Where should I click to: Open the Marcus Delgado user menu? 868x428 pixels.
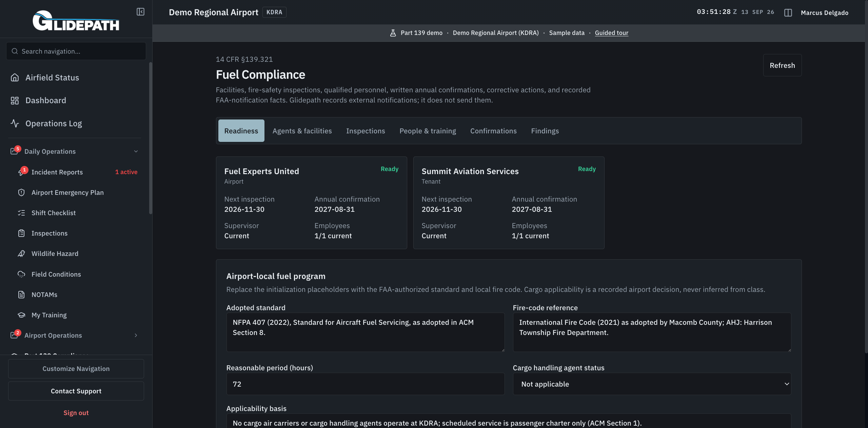pos(825,13)
